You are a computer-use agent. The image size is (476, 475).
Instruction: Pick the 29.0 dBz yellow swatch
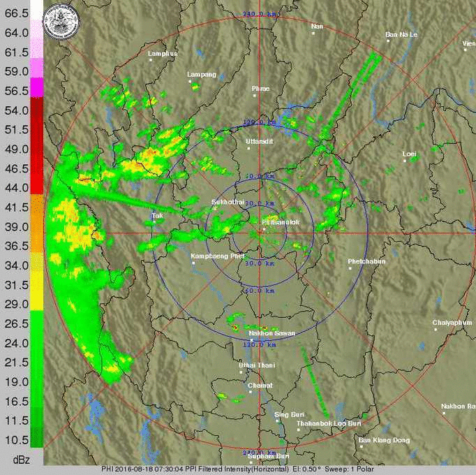tap(36, 304)
